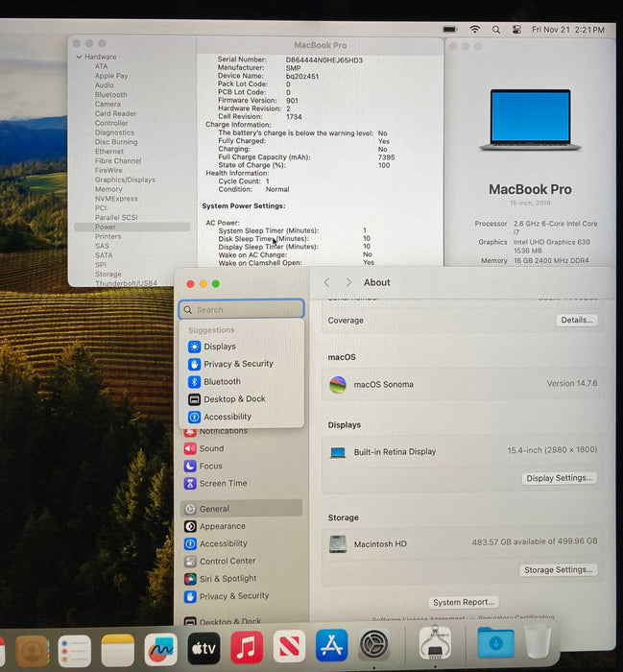Select General in settings sidebar
Image resolution: width=623 pixels, height=672 pixels.
coord(241,509)
